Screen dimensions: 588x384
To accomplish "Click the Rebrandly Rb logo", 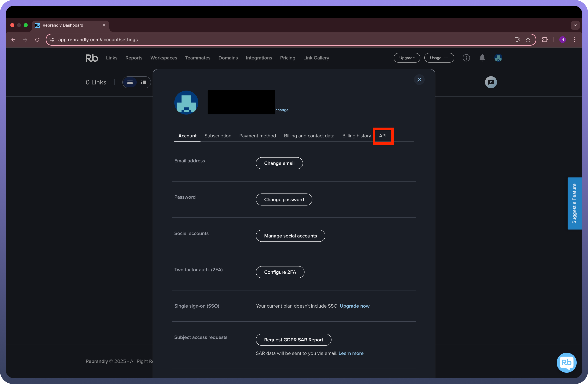I will (x=92, y=58).
